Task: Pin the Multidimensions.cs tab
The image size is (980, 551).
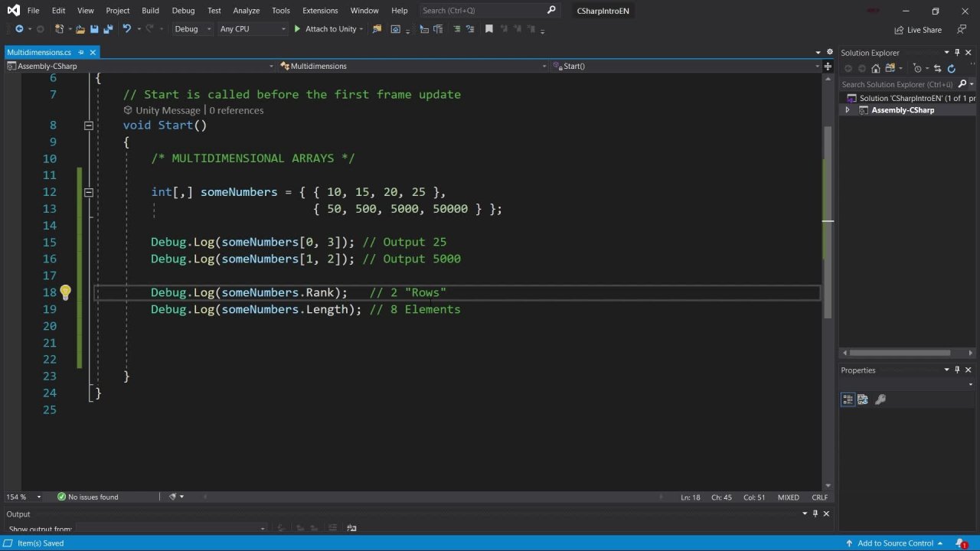Action: [80, 53]
